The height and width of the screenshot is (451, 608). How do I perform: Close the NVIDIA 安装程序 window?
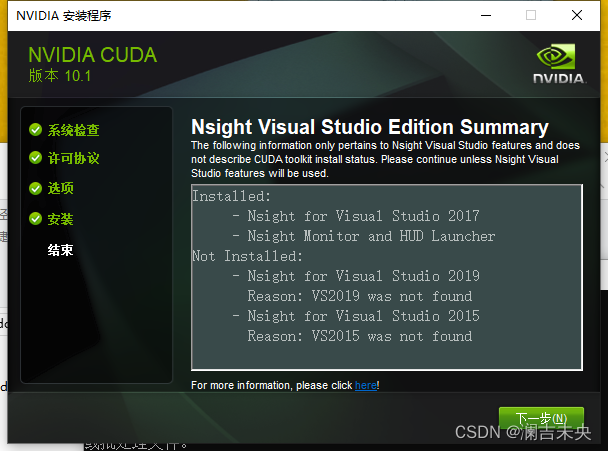[577, 15]
